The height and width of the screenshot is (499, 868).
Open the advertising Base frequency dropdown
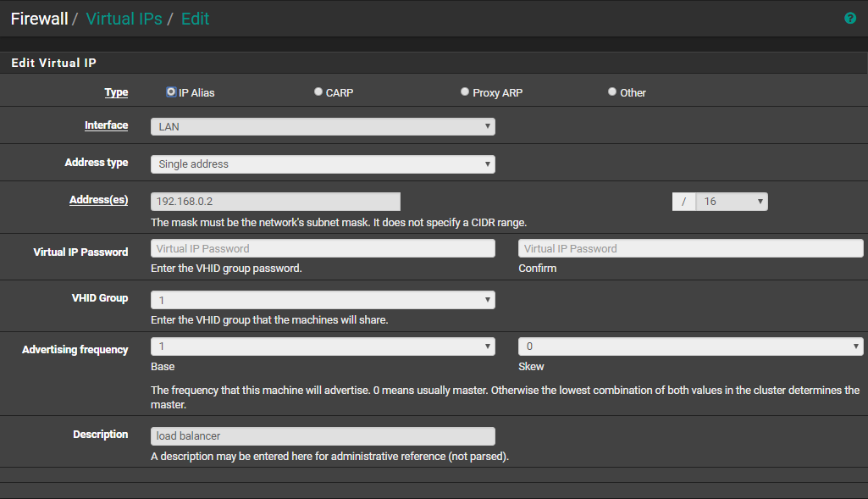tap(322, 347)
